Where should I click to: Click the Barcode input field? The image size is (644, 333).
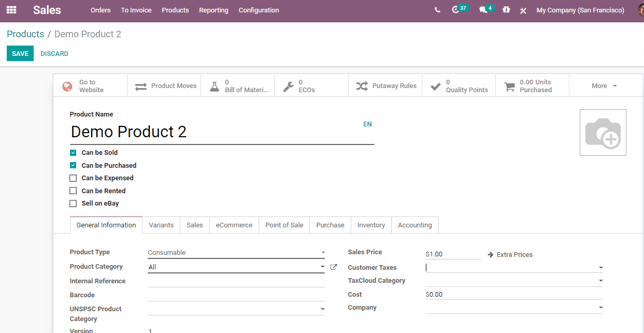[x=236, y=295]
